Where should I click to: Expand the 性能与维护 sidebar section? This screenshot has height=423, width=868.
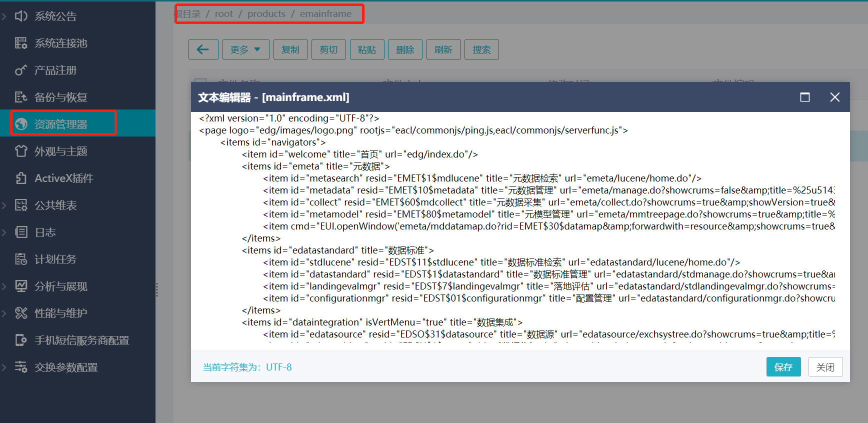(4, 313)
